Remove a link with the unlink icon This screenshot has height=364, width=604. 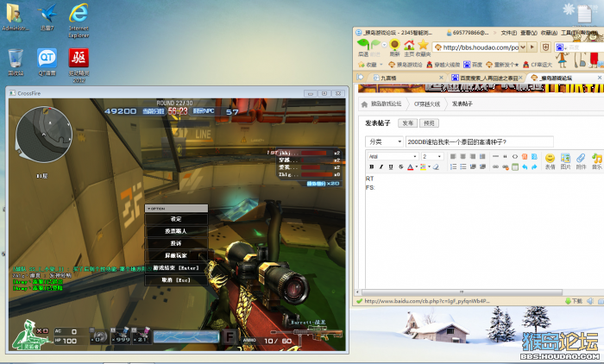coord(505,166)
